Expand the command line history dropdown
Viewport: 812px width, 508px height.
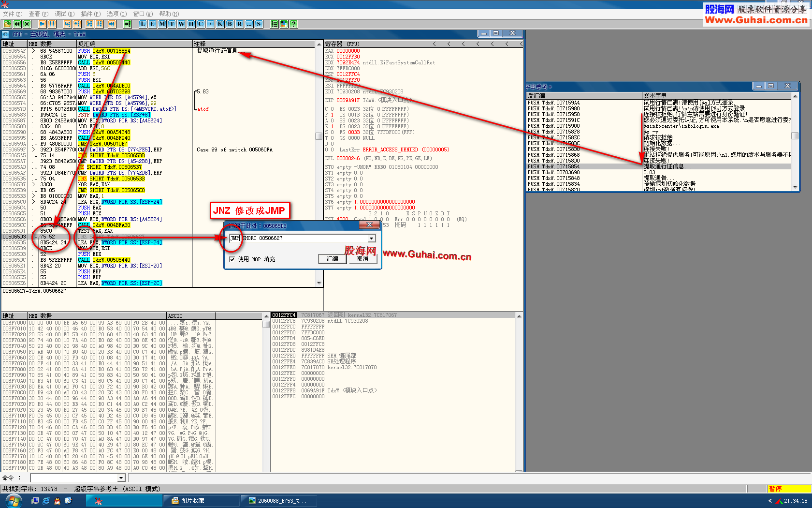122,478
